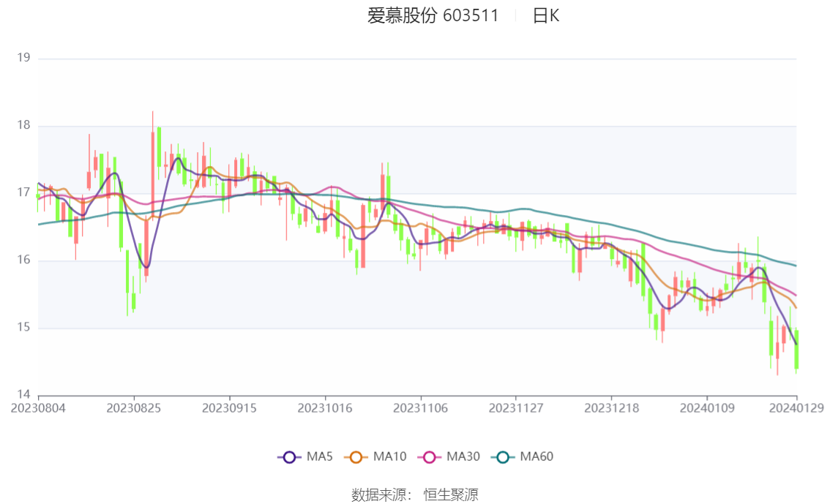Select the 日K label in title
Image resolution: width=830 pixels, height=504 pixels.
pos(546,15)
